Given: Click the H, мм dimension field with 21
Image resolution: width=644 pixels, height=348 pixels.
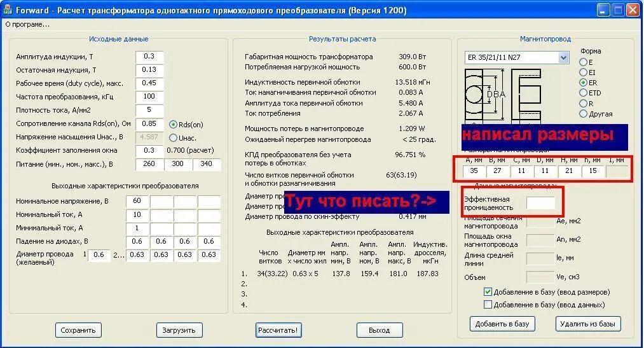Looking at the screenshot, I should (x=569, y=171).
